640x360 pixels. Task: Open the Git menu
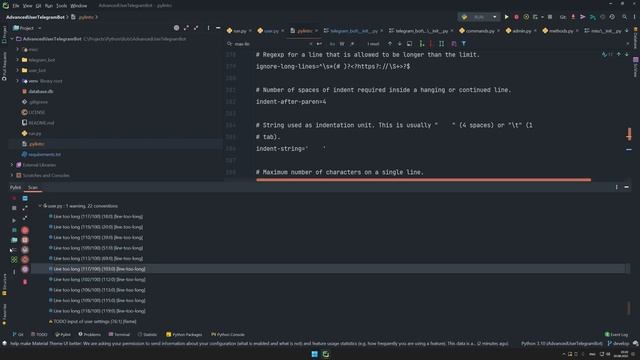tap(38, 6)
